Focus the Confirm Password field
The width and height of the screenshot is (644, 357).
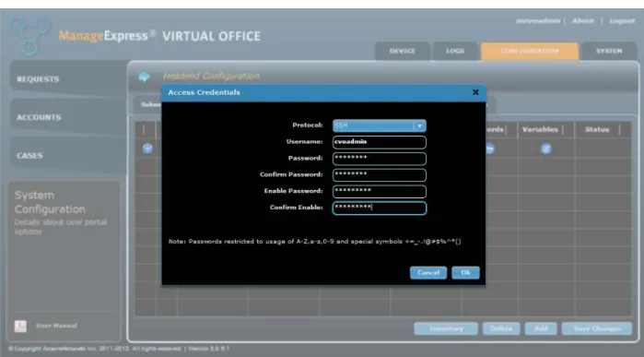pyautogui.click(x=379, y=174)
